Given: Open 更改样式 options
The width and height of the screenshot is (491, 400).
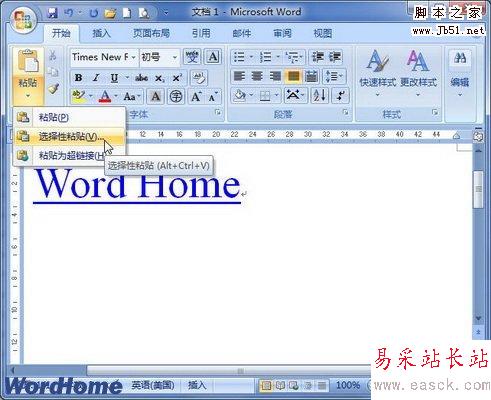Looking at the screenshot, I should click(x=418, y=73).
